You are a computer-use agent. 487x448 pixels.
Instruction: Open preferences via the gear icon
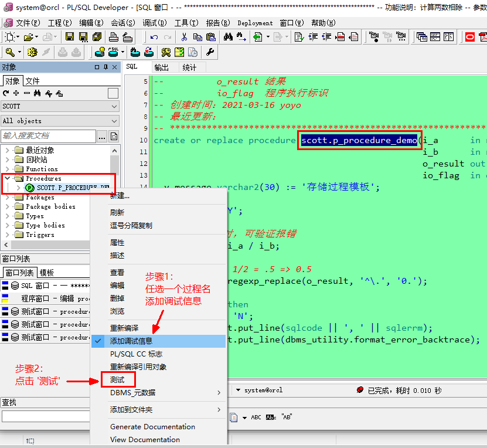[210, 53]
